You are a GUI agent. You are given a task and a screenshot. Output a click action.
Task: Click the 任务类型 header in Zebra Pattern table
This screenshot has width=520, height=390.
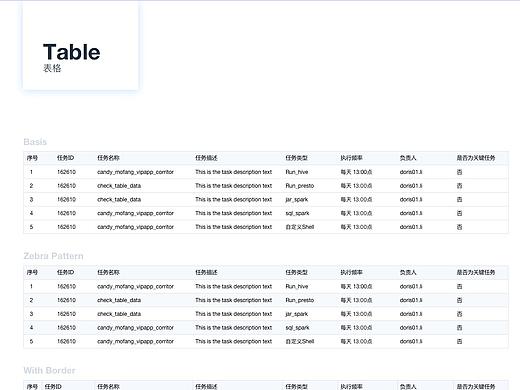296,272
